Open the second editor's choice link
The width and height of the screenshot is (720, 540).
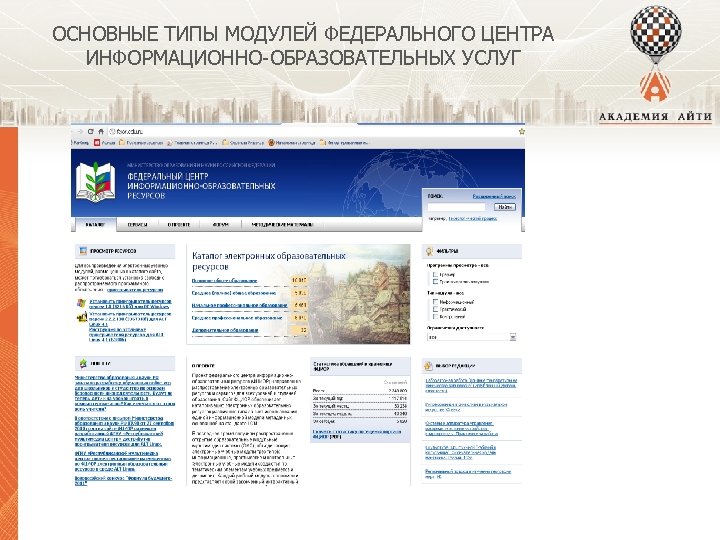coord(466,407)
